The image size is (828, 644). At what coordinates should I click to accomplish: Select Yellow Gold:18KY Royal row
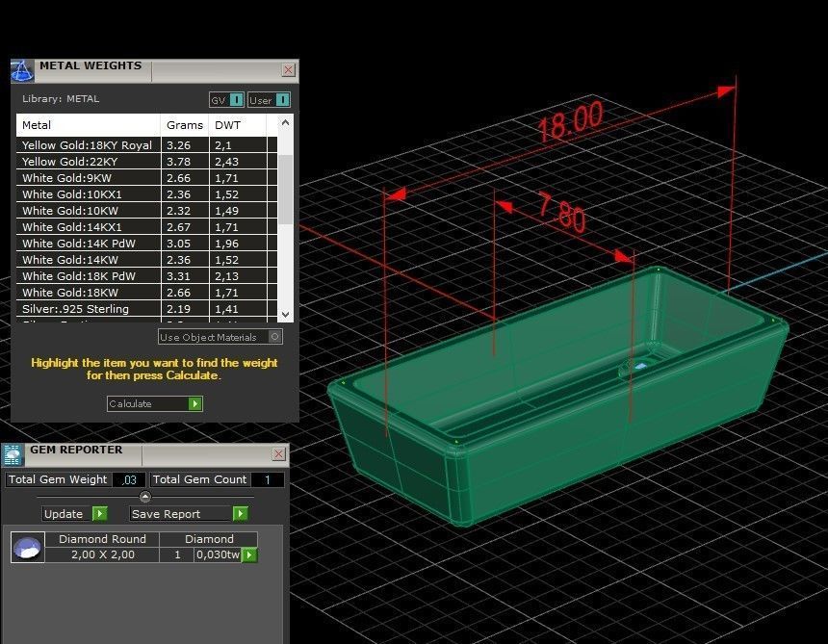[146, 145]
